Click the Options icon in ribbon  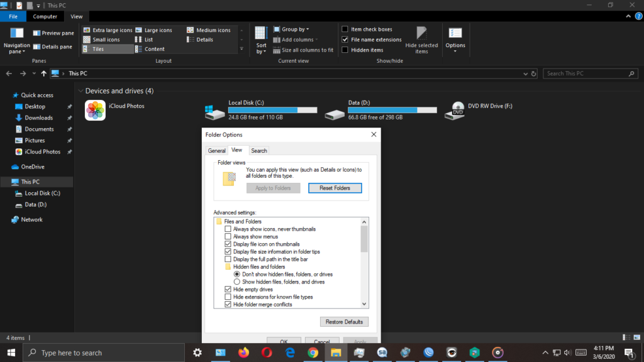point(455,34)
